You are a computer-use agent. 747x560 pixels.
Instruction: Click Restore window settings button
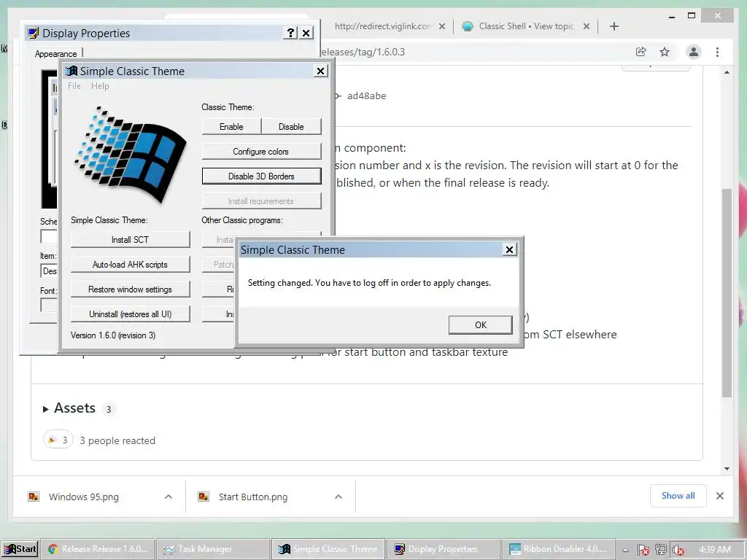(x=130, y=289)
